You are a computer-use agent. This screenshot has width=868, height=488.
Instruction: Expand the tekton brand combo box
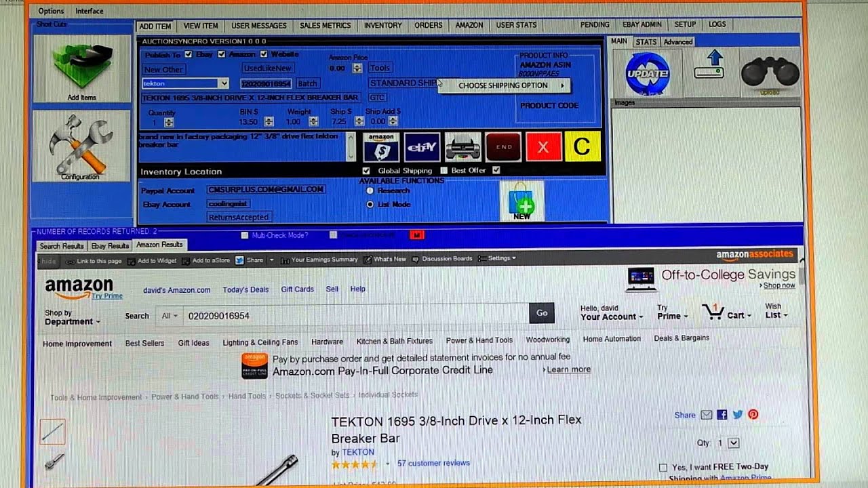pyautogui.click(x=224, y=83)
